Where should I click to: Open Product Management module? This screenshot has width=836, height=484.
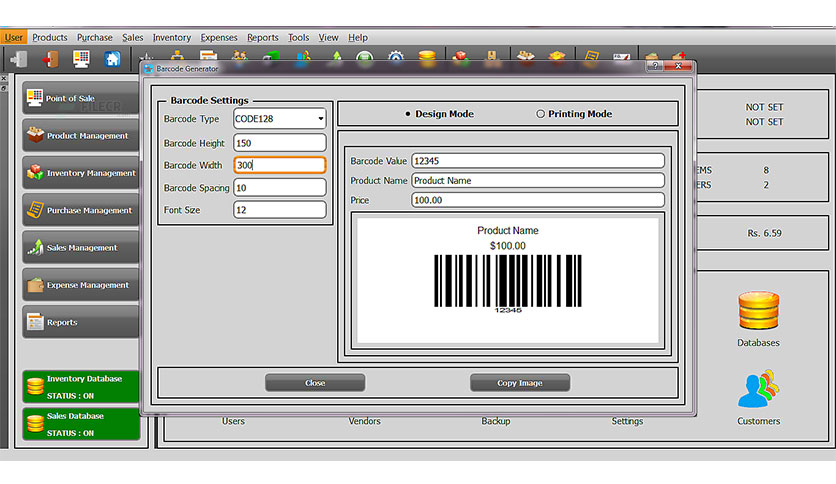pos(81,135)
